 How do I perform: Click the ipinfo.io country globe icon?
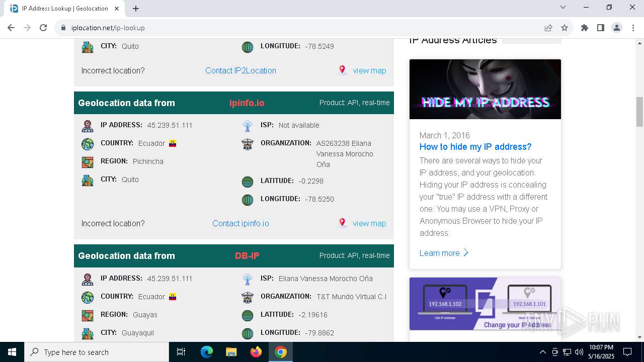[88, 144]
